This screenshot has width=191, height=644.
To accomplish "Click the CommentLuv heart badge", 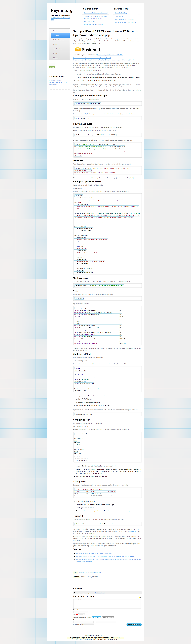I will tap(80, 614).
